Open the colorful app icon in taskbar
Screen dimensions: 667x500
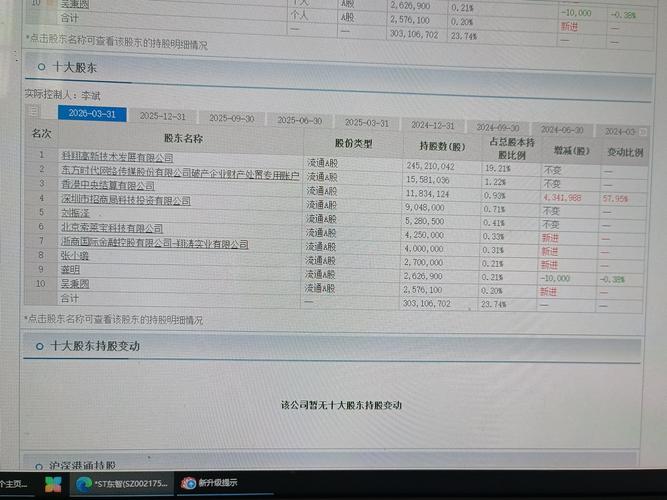[53, 484]
